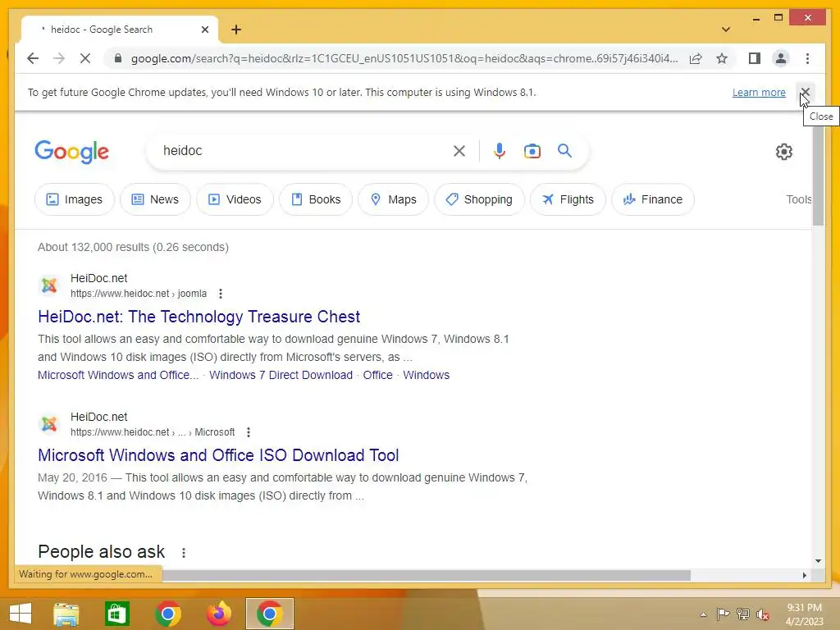Open the Windows sitelink
This screenshot has width=840, height=630.
click(426, 375)
